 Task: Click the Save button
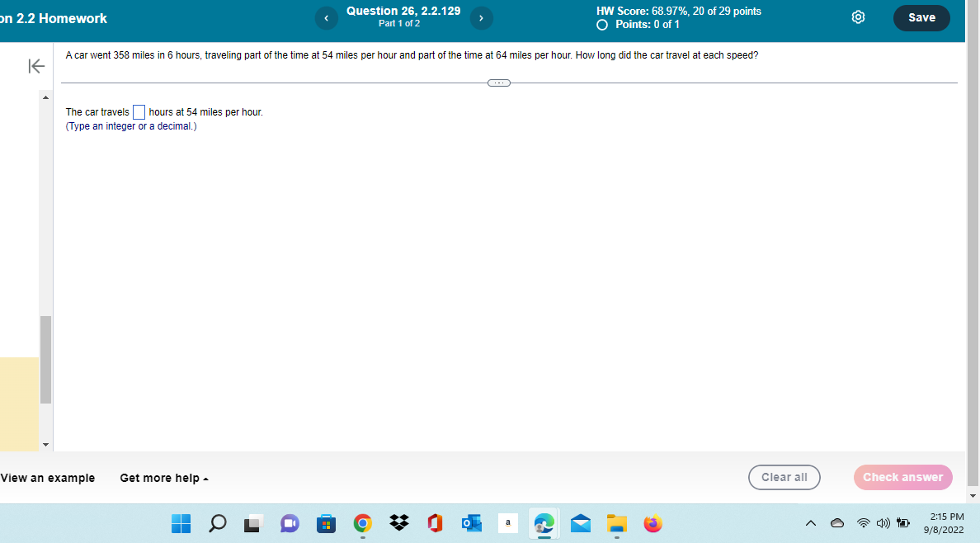coord(921,17)
